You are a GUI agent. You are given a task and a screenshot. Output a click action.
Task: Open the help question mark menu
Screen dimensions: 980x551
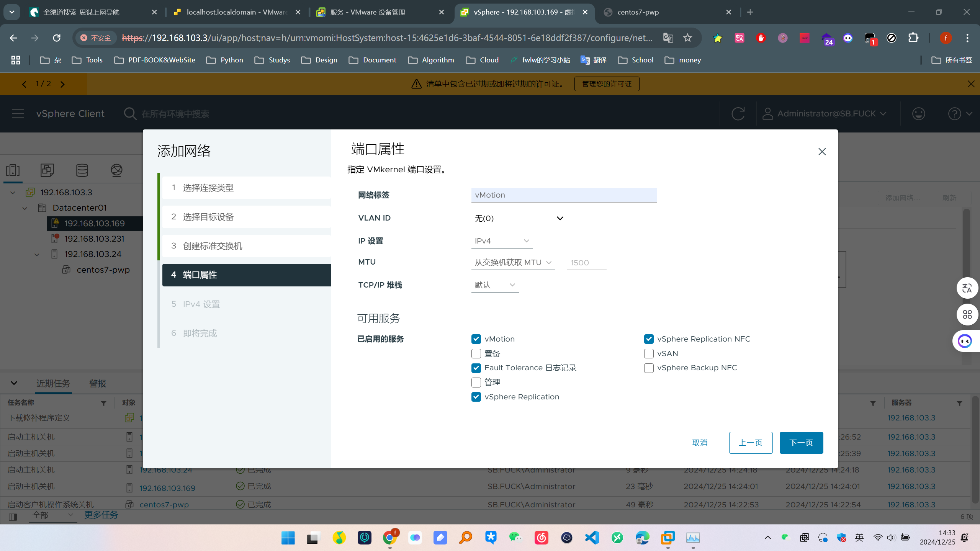tap(954, 114)
